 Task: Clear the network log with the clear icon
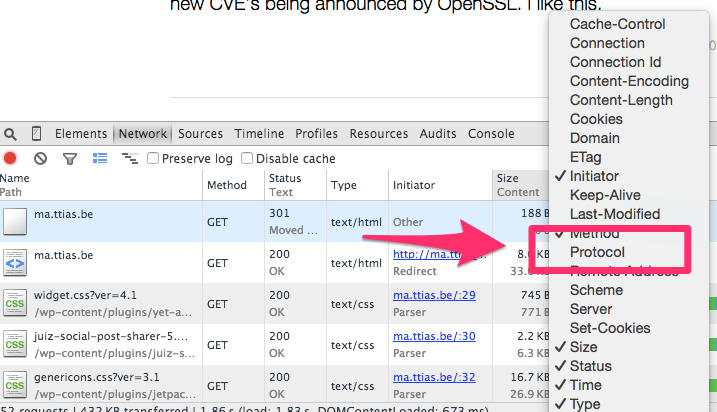(x=40, y=158)
